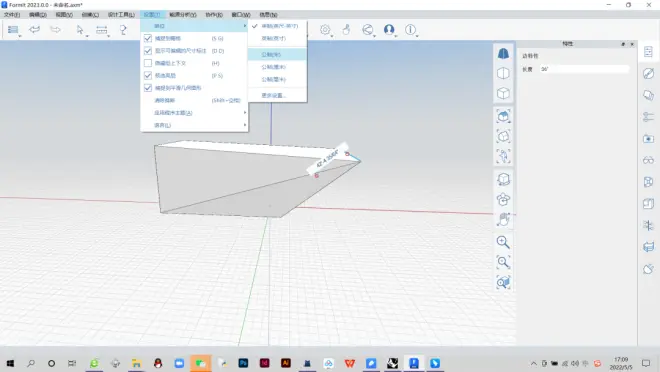This screenshot has height=372, width=660.
Task: Open the user account profile icon
Action: [389, 29]
